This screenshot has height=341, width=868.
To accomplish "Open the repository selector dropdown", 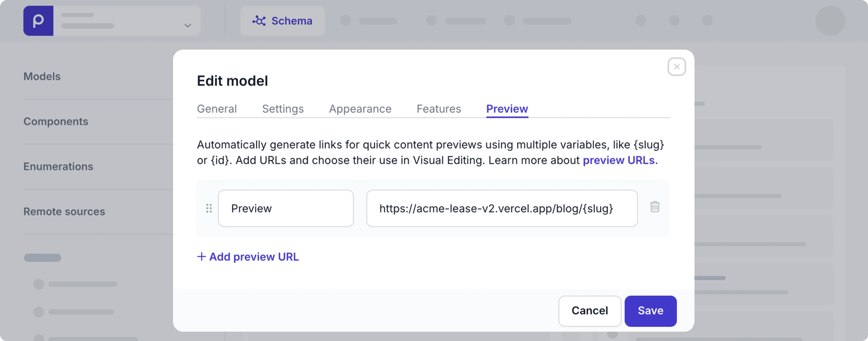I will point(187,25).
